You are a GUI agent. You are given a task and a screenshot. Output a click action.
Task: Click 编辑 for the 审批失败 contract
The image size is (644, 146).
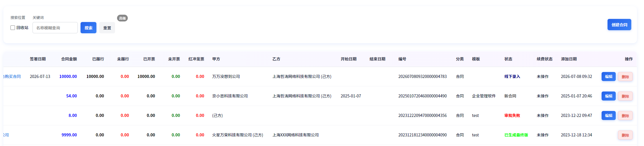tap(609, 116)
